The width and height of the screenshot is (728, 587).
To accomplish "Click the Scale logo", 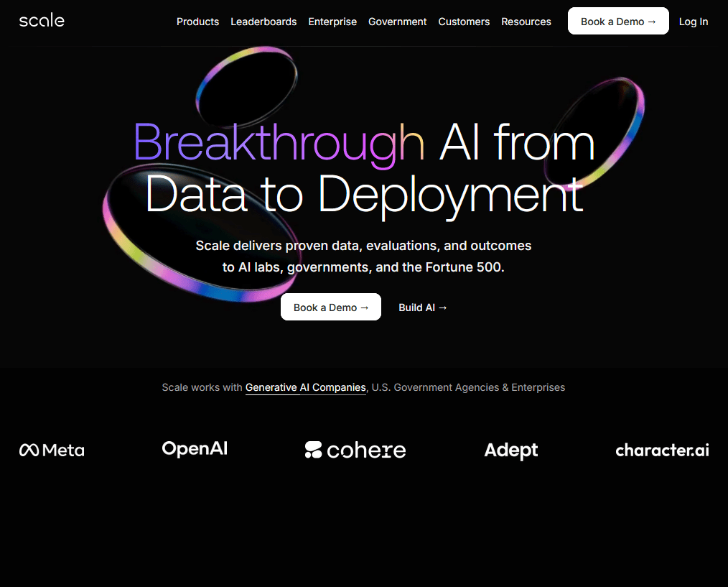I will (41, 21).
